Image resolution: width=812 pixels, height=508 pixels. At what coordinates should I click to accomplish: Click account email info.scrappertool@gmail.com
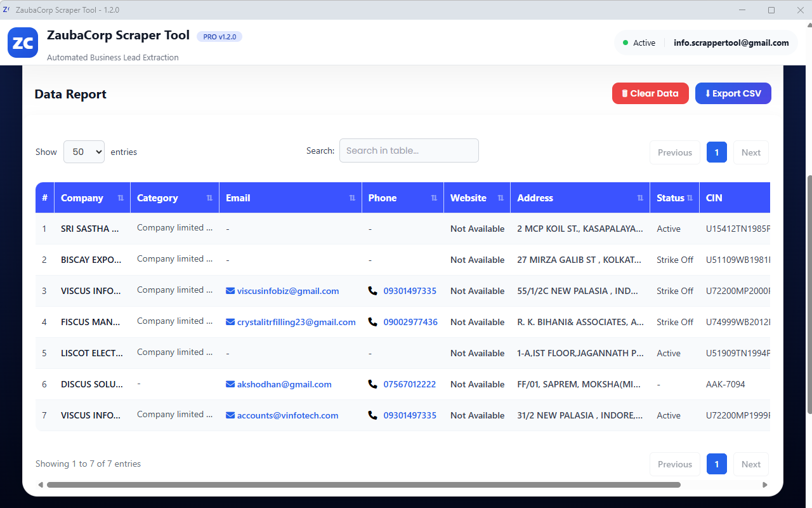[x=731, y=43]
